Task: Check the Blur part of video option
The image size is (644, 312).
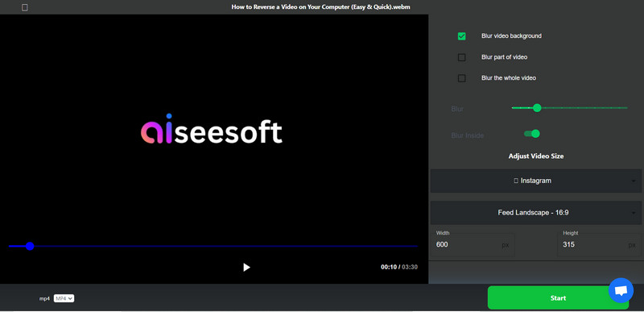Action: pyautogui.click(x=461, y=57)
